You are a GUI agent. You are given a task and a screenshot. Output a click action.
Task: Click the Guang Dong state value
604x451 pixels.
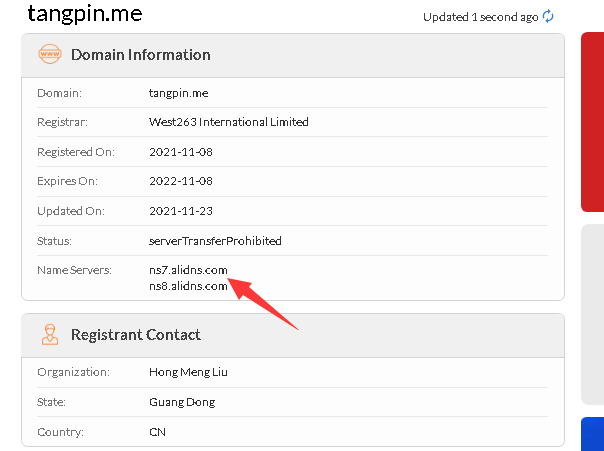pyautogui.click(x=181, y=402)
